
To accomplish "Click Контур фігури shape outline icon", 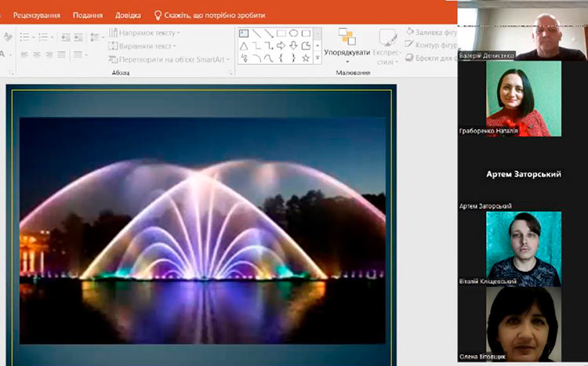I will pyautogui.click(x=411, y=45).
